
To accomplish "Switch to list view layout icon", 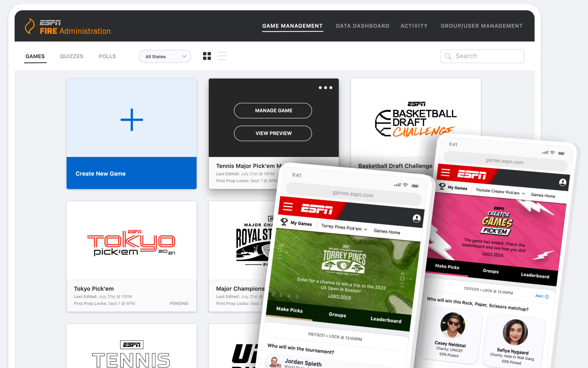I will (x=221, y=56).
